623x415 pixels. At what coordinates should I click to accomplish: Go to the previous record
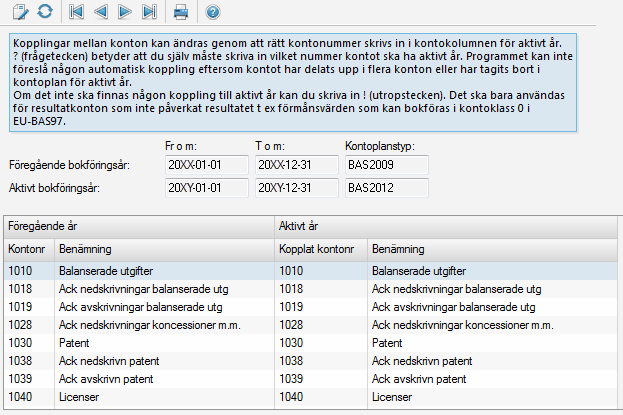(102, 12)
